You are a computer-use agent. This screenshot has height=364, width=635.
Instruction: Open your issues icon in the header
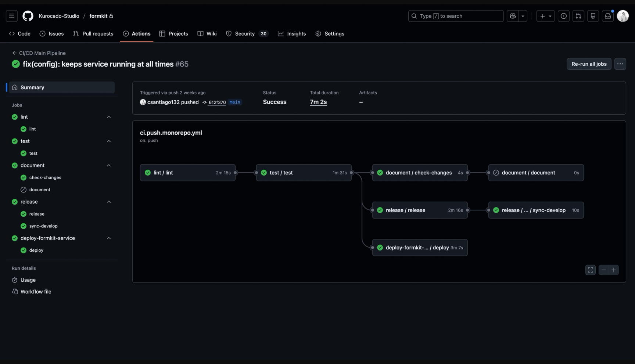coord(564,16)
